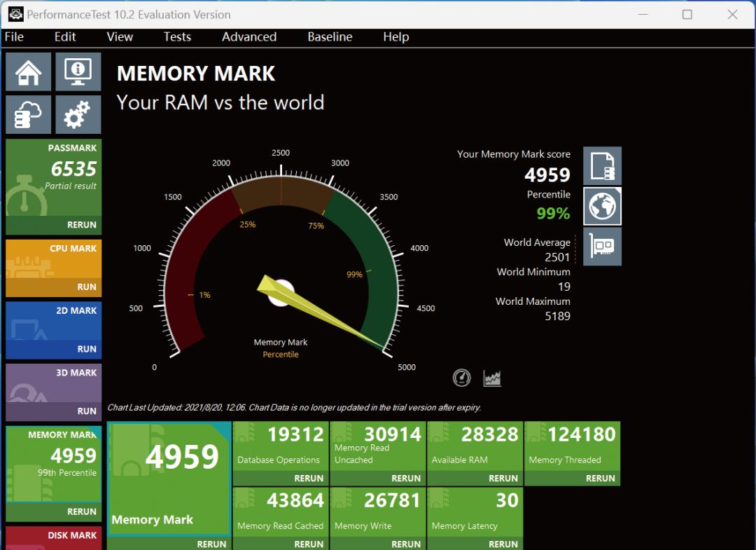Click the green 99% percentile value
This screenshot has width=756, height=550.
[x=553, y=213]
